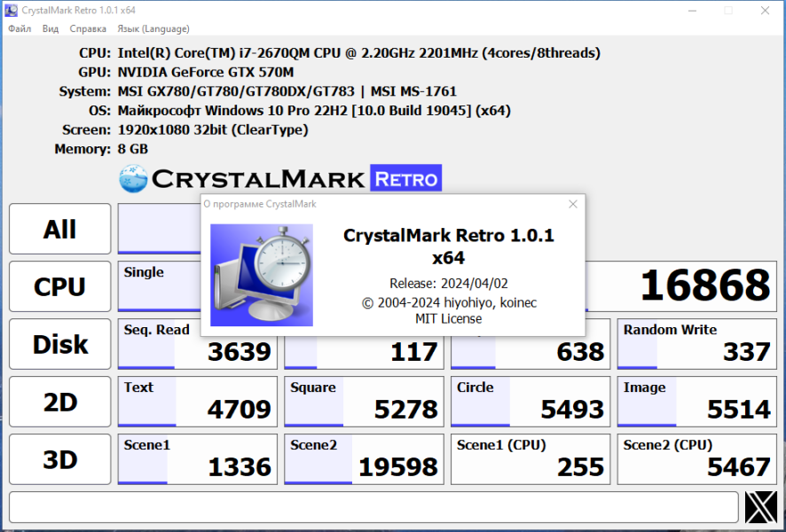This screenshot has width=786, height=532.
Task: Click the Memory value 8 GB
Action: [133, 149]
